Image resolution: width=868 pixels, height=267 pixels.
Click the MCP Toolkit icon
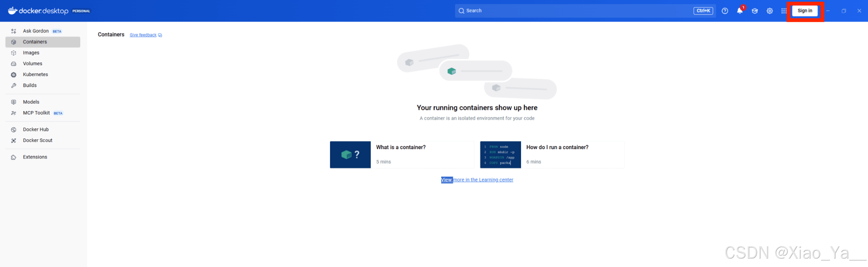(x=14, y=113)
